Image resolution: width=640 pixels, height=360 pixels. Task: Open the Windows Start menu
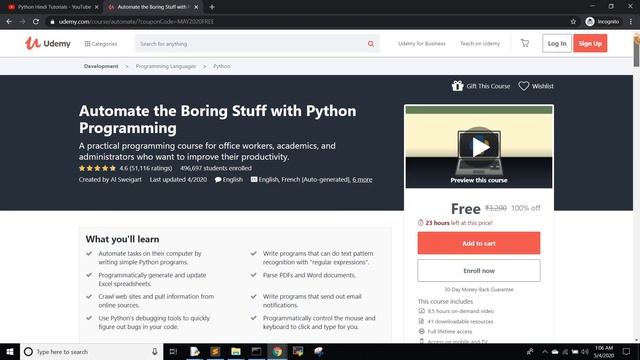(x=10, y=351)
